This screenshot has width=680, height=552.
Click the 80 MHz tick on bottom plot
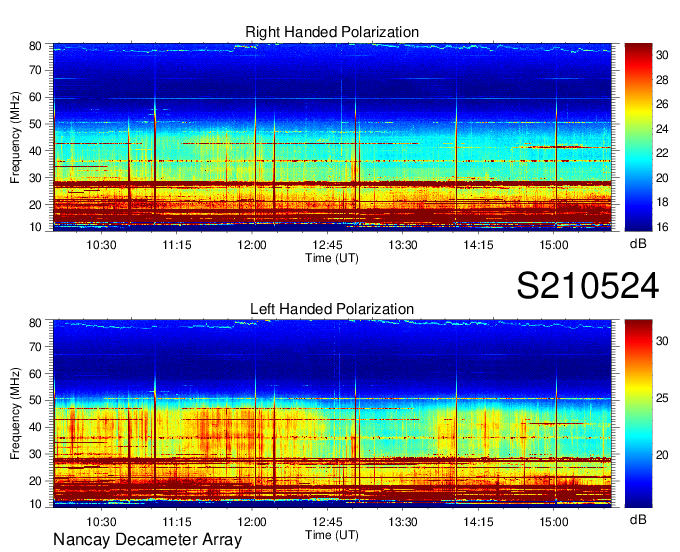click(35, 323)
